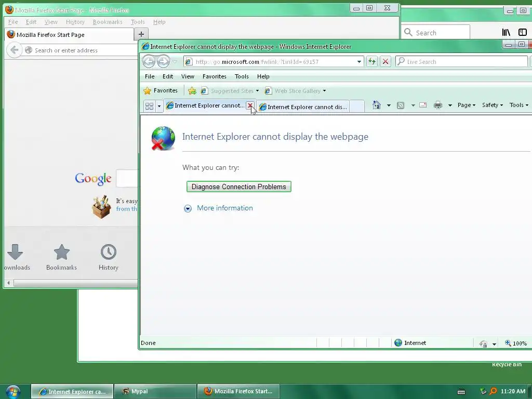Open the Library icon in Mypal window
532x399 pixels.
tap(506, 32)
